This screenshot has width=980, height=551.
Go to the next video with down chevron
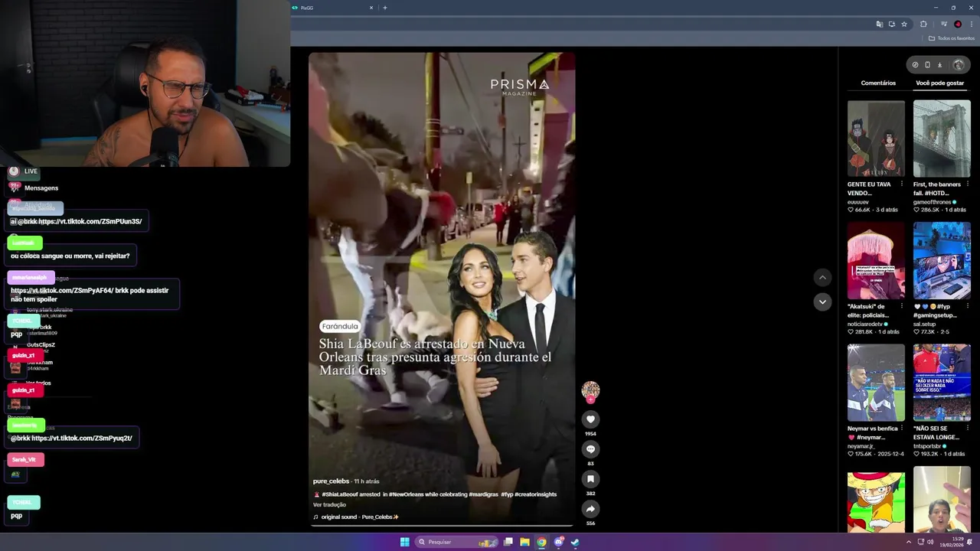(x=822, y=302)
